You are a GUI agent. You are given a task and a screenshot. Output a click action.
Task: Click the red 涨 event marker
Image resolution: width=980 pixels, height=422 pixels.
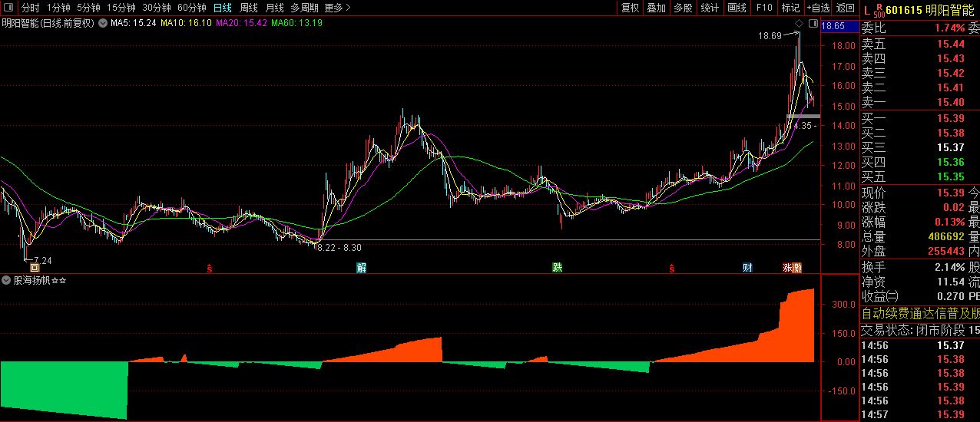pyautogui.click(x=787, y=268)
